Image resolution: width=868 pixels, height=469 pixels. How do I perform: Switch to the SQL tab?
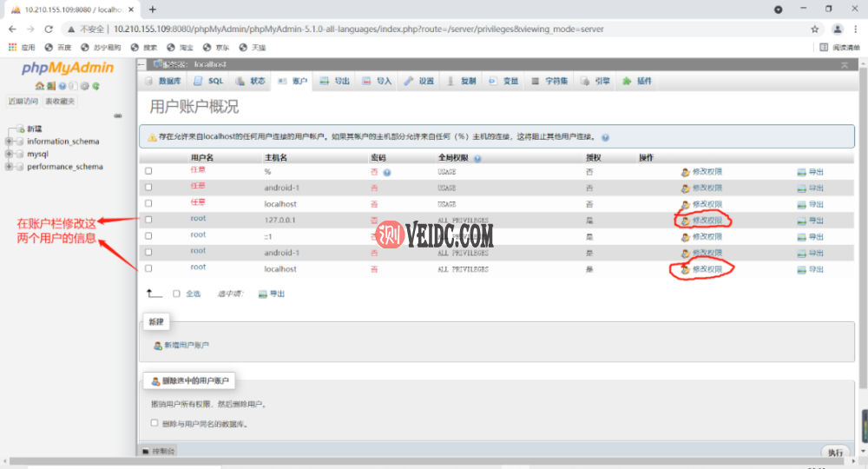tap(208, 81)
